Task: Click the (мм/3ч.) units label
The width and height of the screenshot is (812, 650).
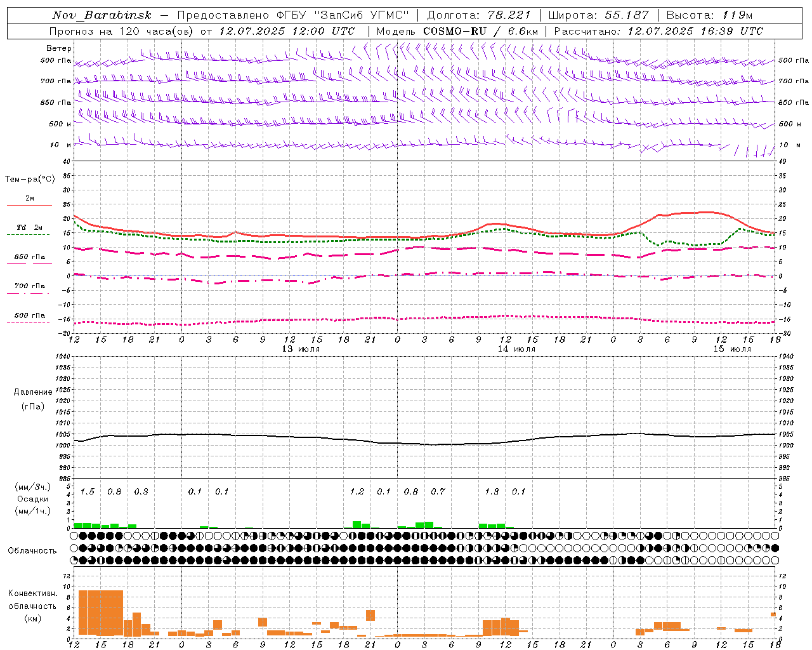Action: pyautogui.click(x=33, y=487)
